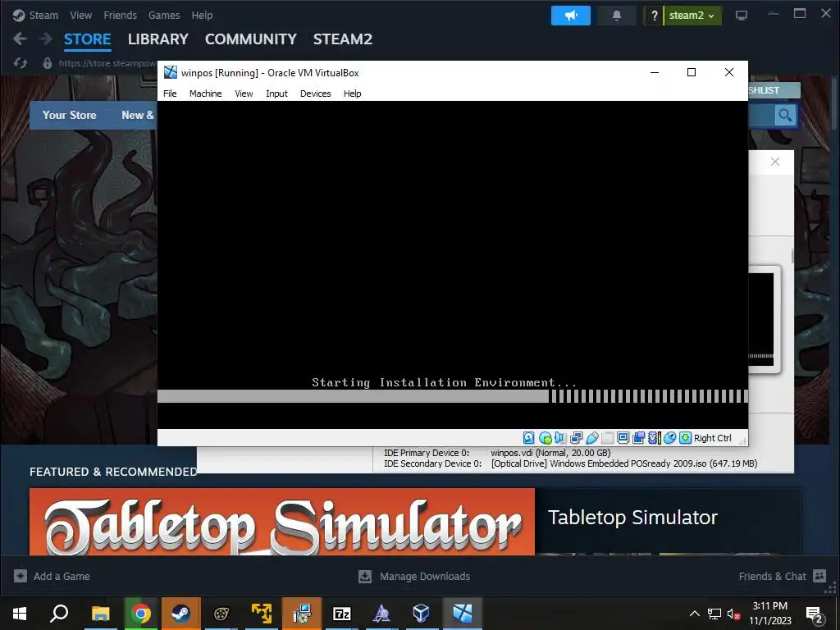
Task: Open the Windows Start menu
Action: coord(20,614)
